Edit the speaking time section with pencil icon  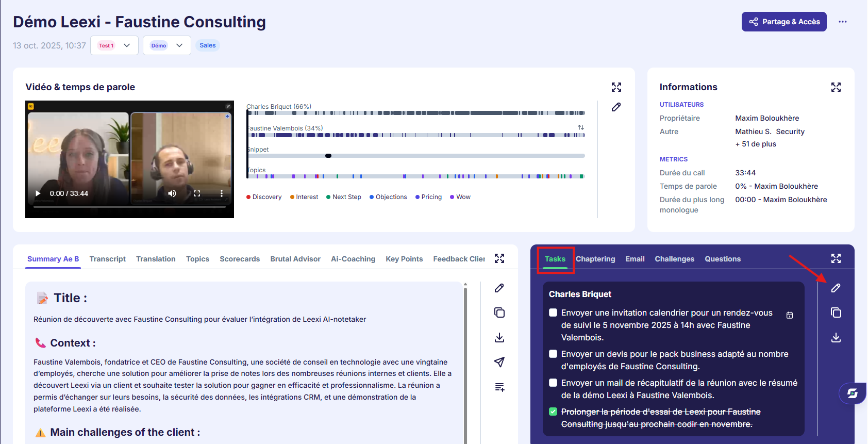coord(616,107)
